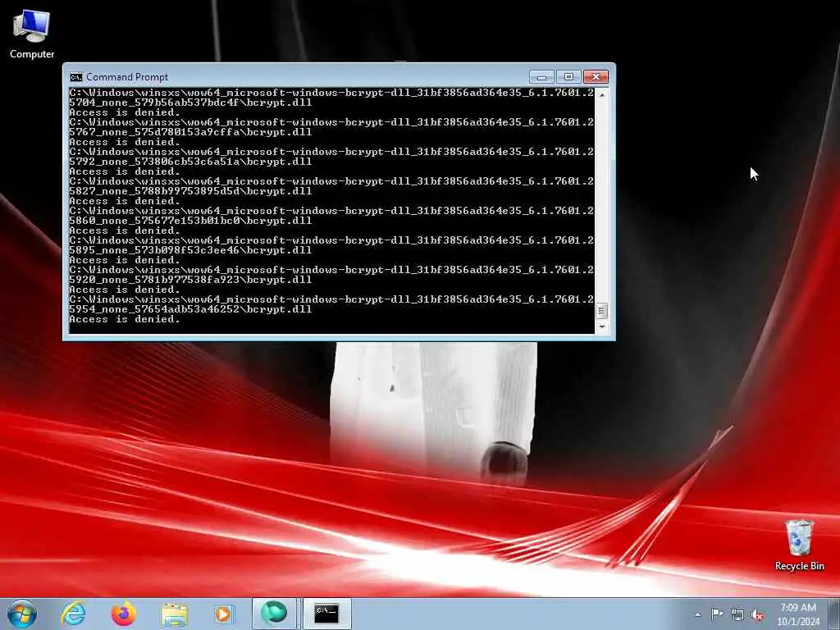Open the network tray icon
Viewport: 840px width, 630px height.
tap(737, 614)
